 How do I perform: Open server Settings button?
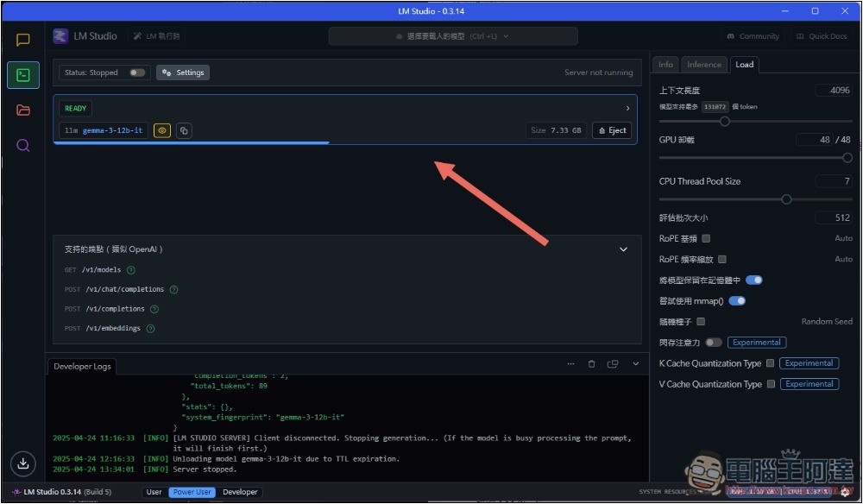(183, 72)
